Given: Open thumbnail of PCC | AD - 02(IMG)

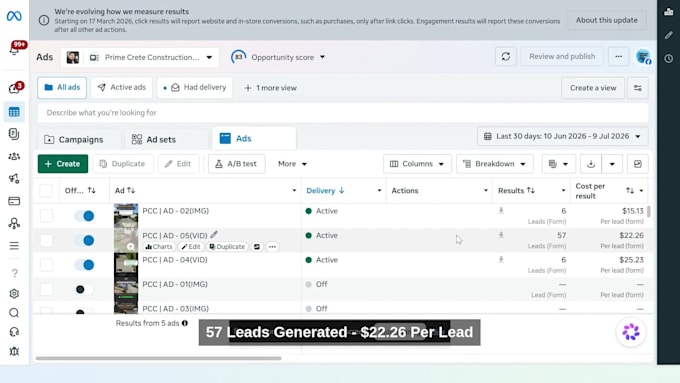Looking at the screenshot, I should pyautogui.click(x=126, y=216).
